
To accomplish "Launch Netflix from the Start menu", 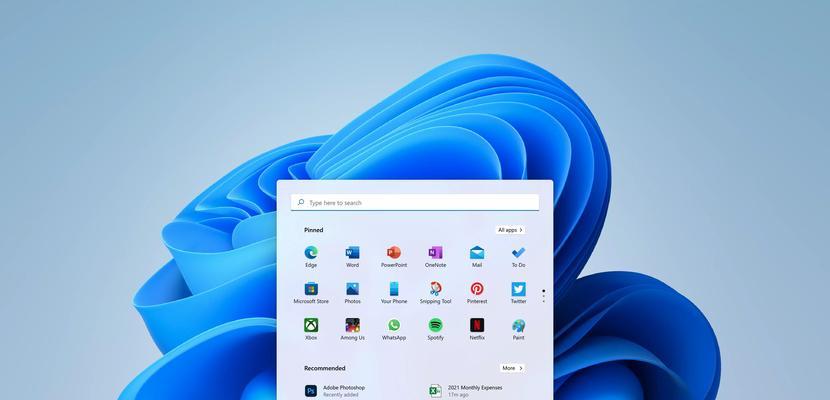I will tap(477, 329).
